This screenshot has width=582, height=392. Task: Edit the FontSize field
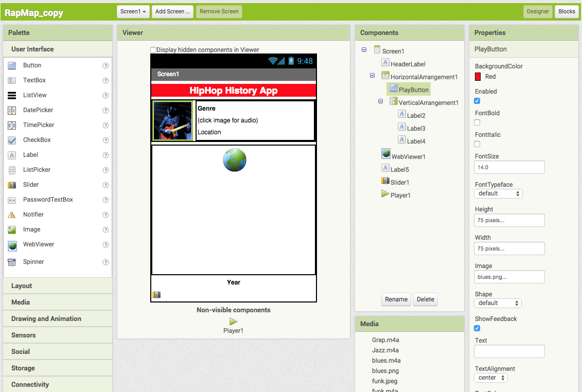[509, 167]
